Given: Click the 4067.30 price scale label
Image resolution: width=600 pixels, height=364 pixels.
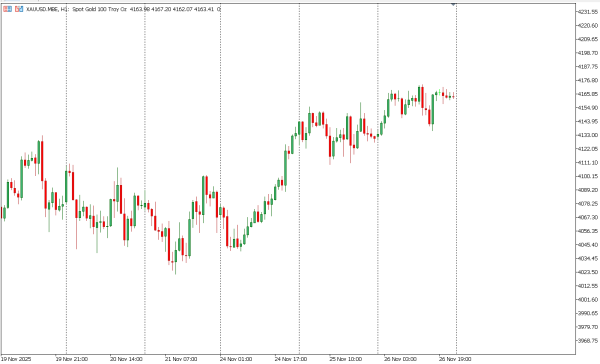Looking at the screenshot, I should (588, 217).
